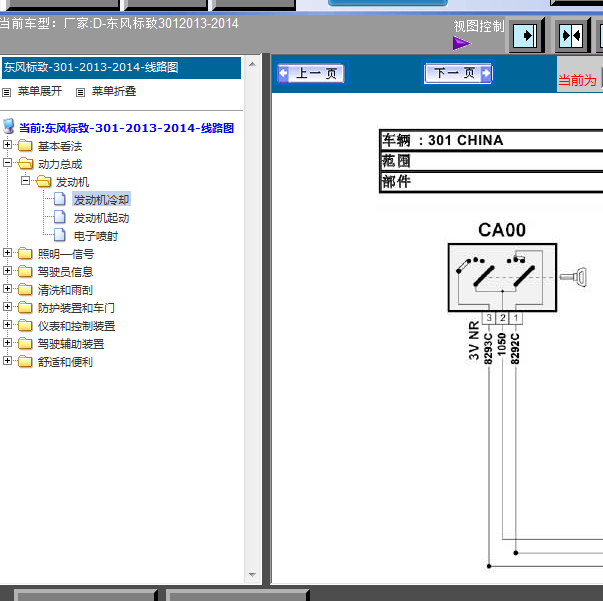Screen dimensions: 603x601
Task: Click the view-control right-arrow panel icon
Action: click(525, 36)
